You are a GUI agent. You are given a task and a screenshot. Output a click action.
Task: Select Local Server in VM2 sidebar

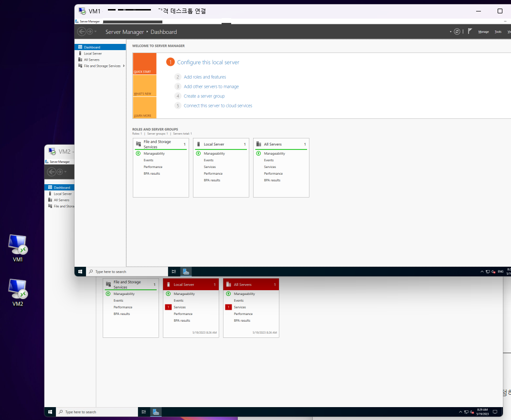pos(59,194)
